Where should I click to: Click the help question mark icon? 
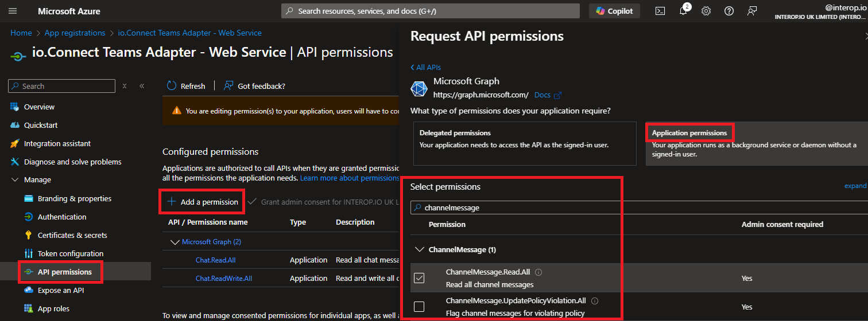[x=729, y=11]
